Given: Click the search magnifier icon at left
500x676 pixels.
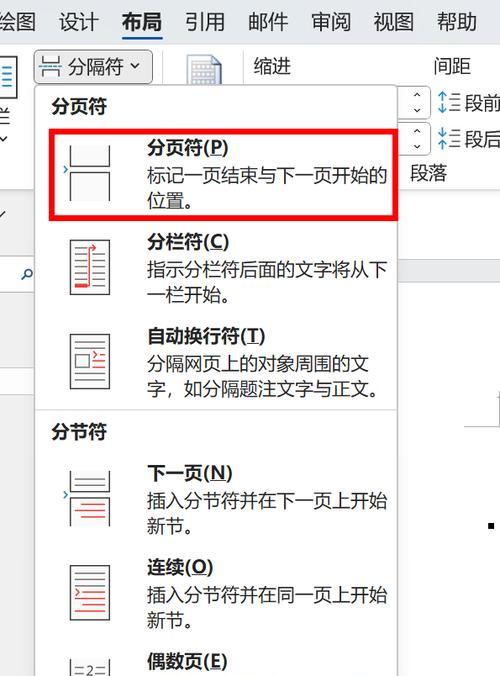Looking at the screenshot, I should [x=27, y=274].
